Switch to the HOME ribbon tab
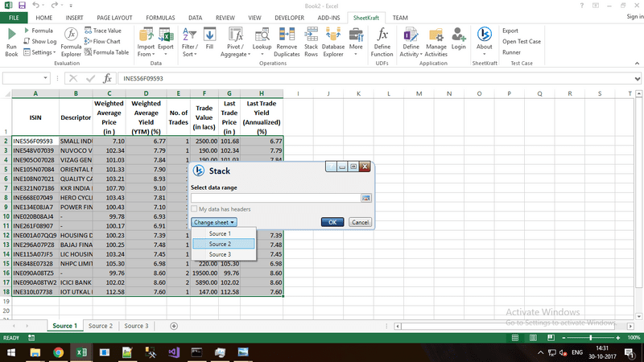 (x=44, y=18)
